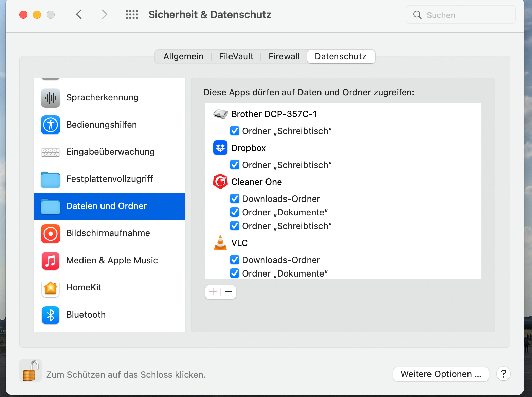Click the VLC cone icon
Image resolution: width=532 pixels, height=397 pixels.
(220, 243)
